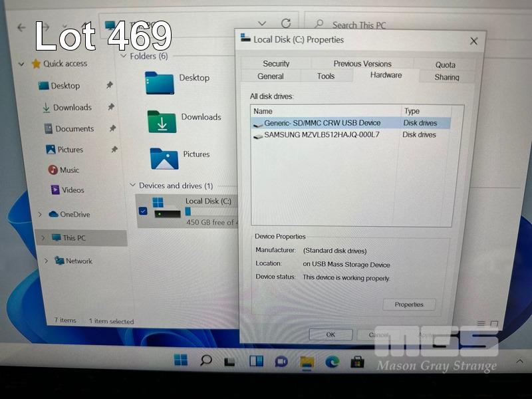
Task: Click the Windows Start button in taskbar
Action: pyautogui.click(x=180, y=360)
